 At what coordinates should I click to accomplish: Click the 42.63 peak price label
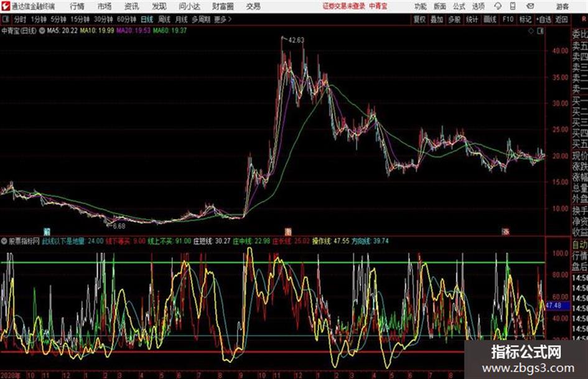tap(296, 40)
